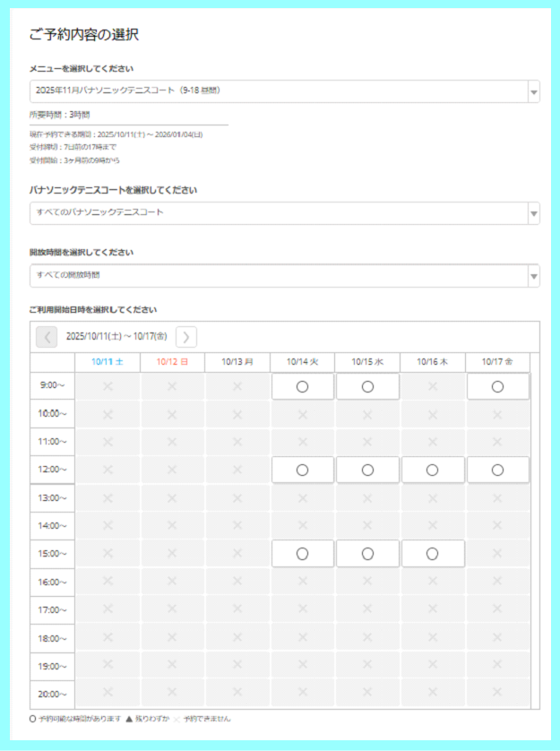The image size is (560, 751).
Task: Click the 10/13 Monday column header
Action: point(237,362)
